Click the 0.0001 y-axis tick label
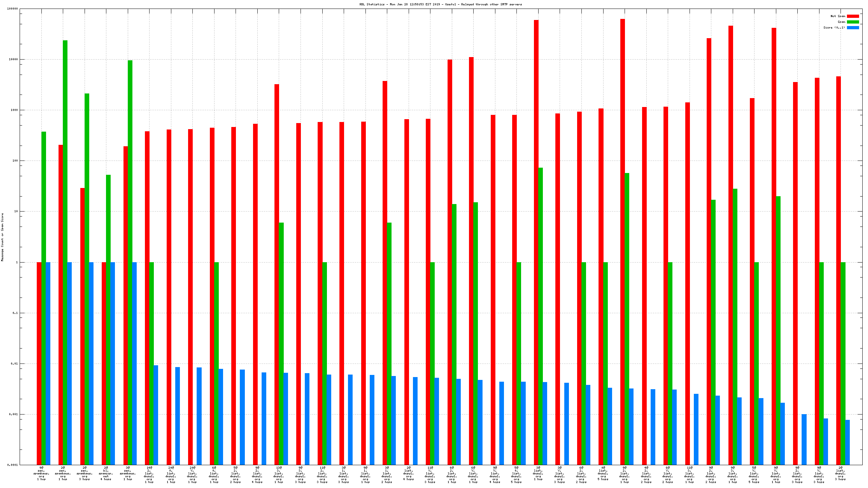 [x=12, y=465]
